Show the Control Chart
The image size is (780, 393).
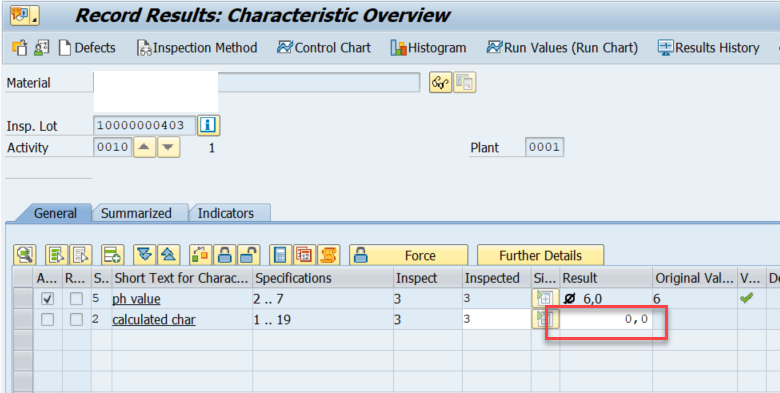pyautogui.click(x=324, y=48)
